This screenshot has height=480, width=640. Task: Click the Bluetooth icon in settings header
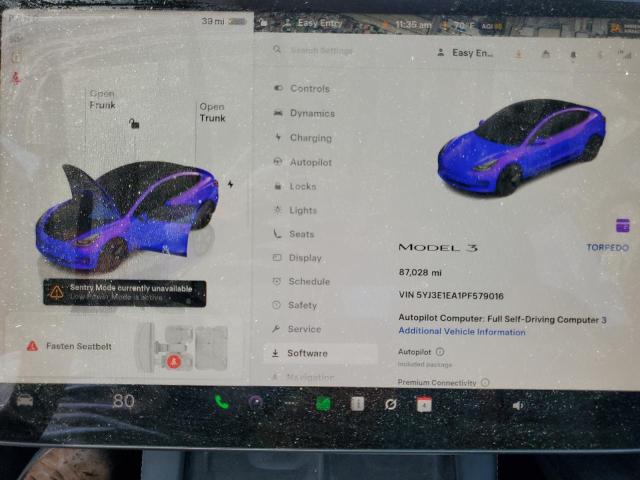(600, 55)
